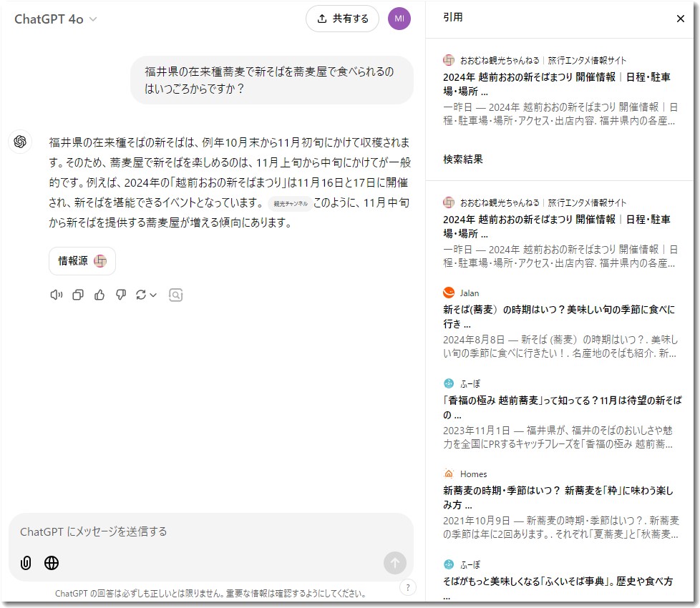Image resolution: width=700 pixels, height=608 pixels.
Task: Open the 観光チャンネル inline citation chip
Action: pos(290,203)
